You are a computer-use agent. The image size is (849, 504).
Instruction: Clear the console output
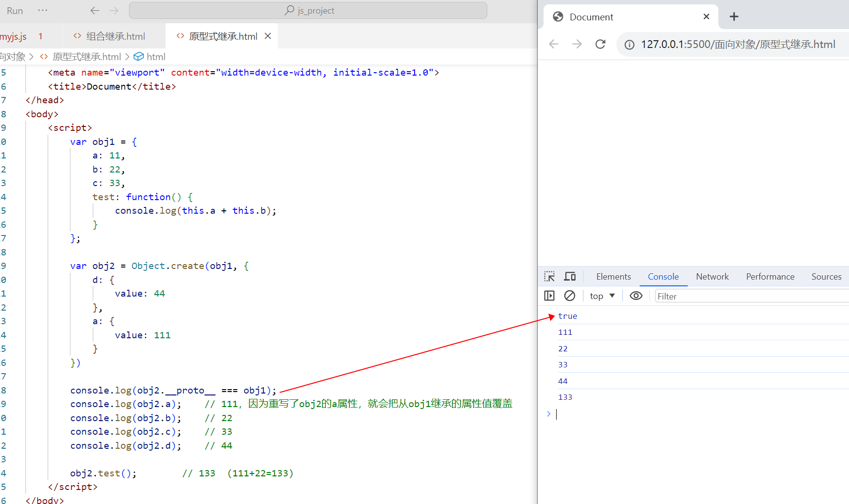(570, 296)
